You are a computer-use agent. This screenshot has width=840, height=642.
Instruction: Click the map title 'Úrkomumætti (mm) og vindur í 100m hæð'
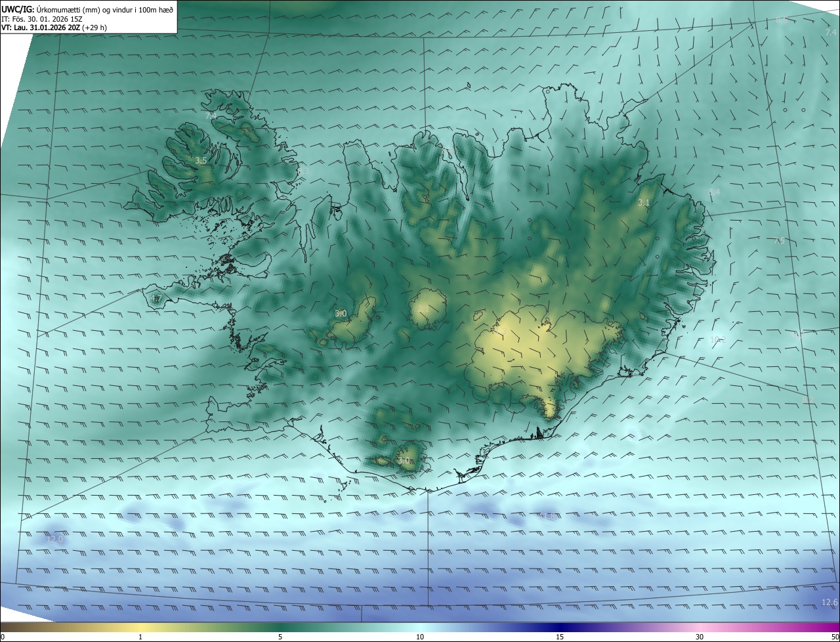coord(106,9)
